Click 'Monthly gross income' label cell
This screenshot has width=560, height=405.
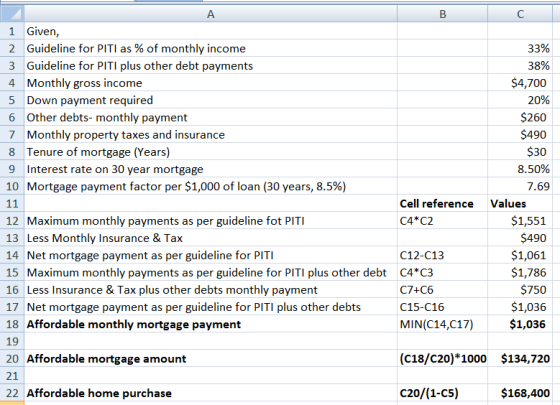point(211,83)
